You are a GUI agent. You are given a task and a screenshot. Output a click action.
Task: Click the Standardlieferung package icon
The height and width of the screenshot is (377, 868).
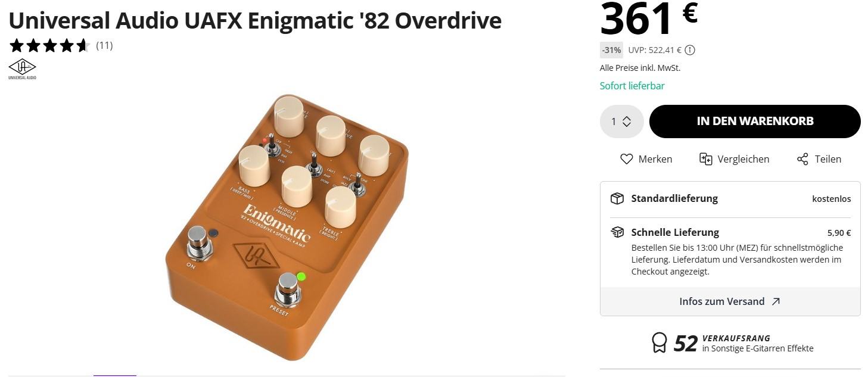(x=617, y=198)
